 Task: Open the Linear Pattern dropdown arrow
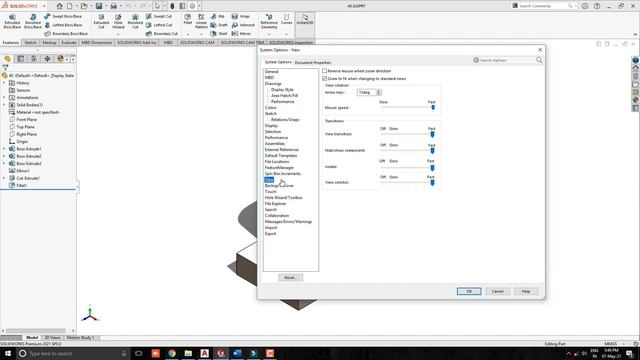coord(201,34)
